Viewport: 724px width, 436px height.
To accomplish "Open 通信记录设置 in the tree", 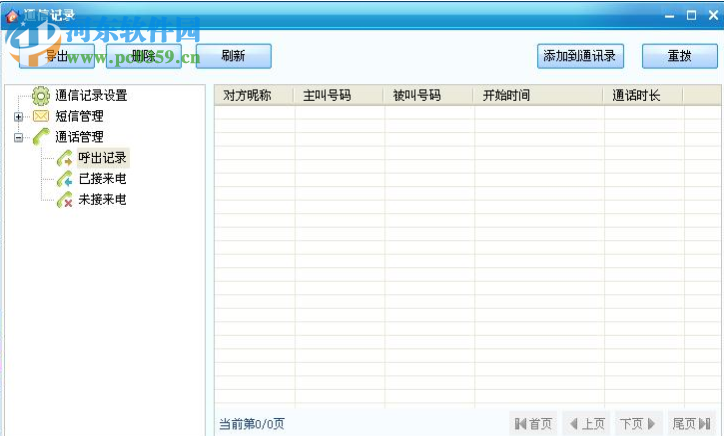I will [91, 96].
